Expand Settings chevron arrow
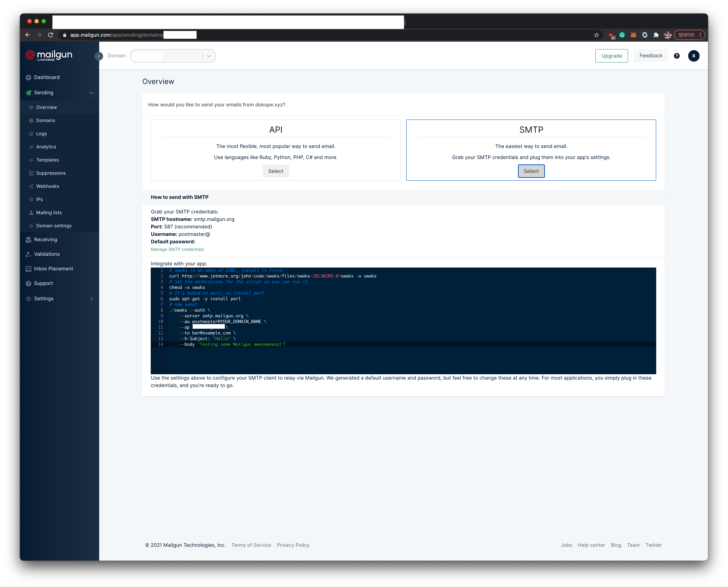Image resolution: width=728 pixels, height=587 pixels. click(x=91, y=299)
